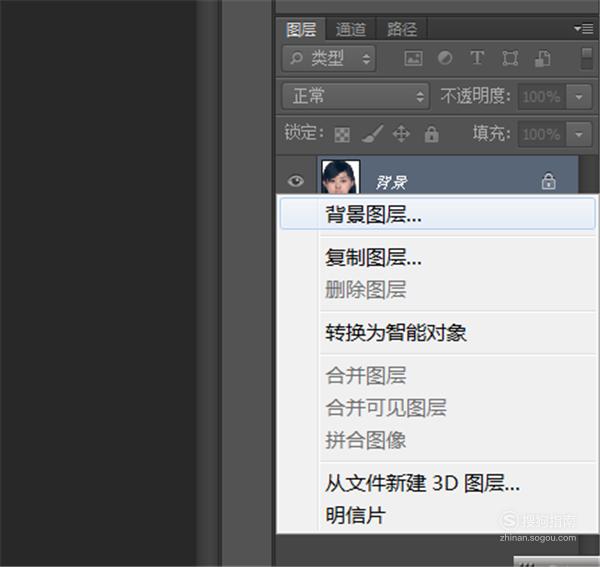
Task: Hide the 背景 layer eye icon
Action: tap(296, 181)
